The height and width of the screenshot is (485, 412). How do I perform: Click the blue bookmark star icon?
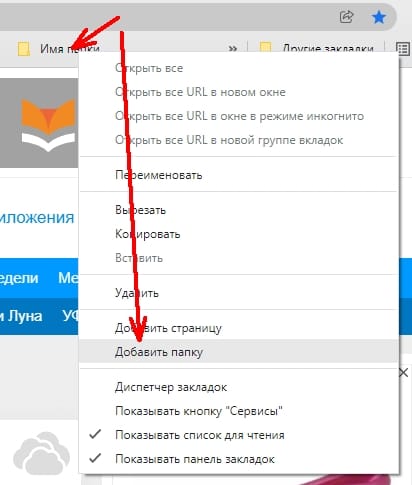pyautogui.click(x=379, y=17)
